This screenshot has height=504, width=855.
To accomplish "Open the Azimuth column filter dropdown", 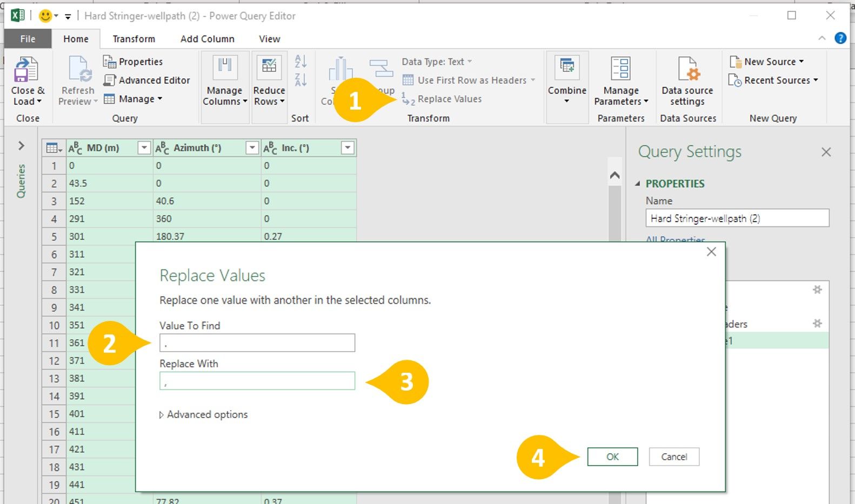I will click(x=252, y=148).
